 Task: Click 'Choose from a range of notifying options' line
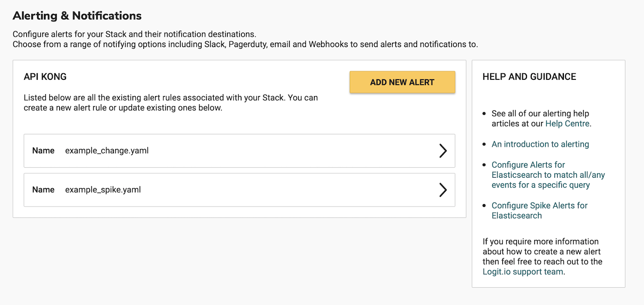245,44
